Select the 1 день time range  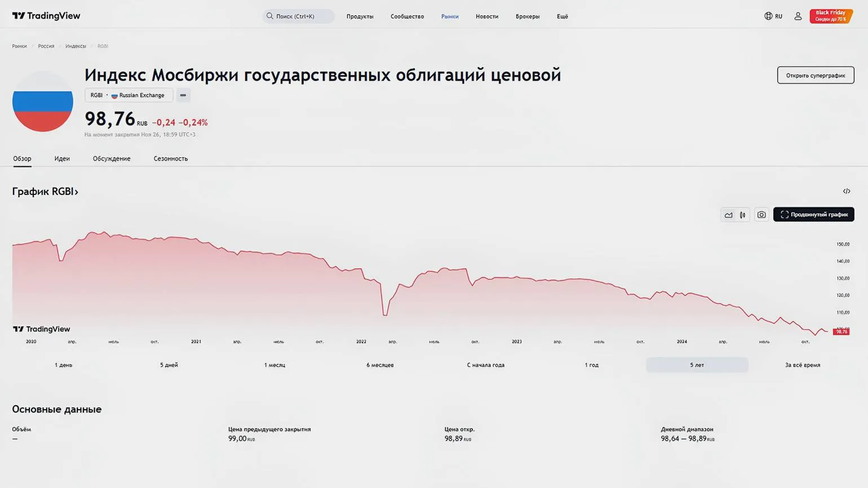[x=63, y=365]
